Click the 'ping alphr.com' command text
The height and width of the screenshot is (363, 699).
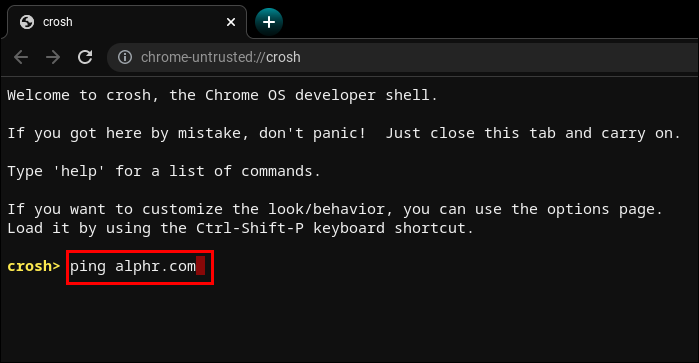pos(133,266)
